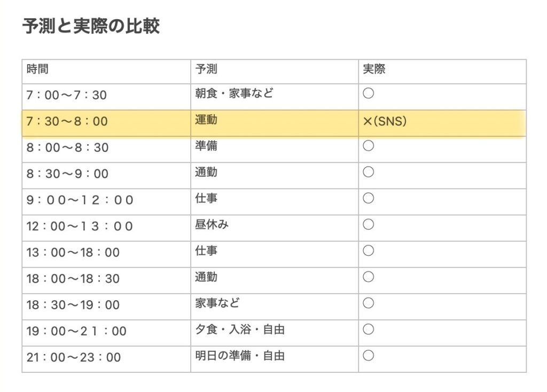Click the circle mark in the 昼休み row
The image size is (547, 392).
tap(368, 224)
